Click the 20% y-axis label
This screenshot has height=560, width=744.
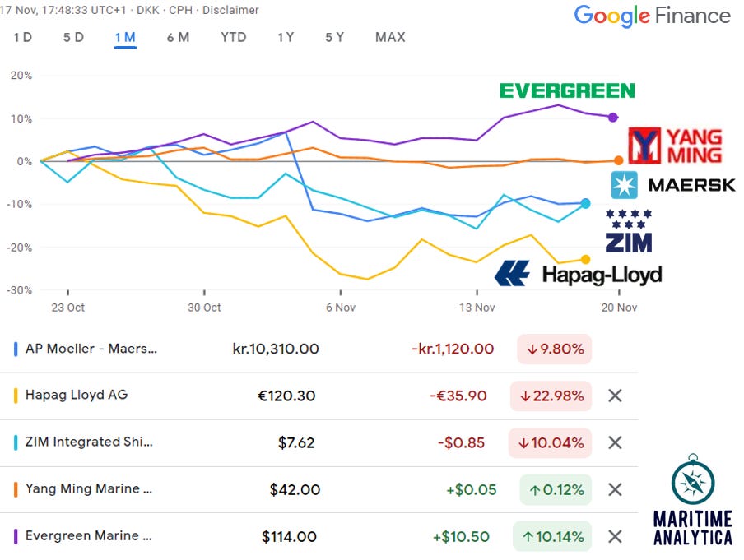[x=21, y=76]
